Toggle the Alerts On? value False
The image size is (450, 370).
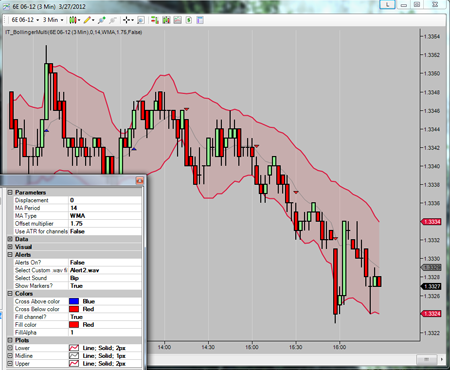click(x=105, y=262)
